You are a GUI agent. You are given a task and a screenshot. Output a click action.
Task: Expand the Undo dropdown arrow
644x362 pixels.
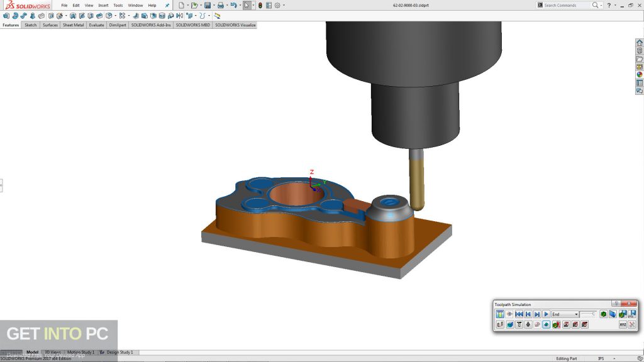(x=240, y=5)
